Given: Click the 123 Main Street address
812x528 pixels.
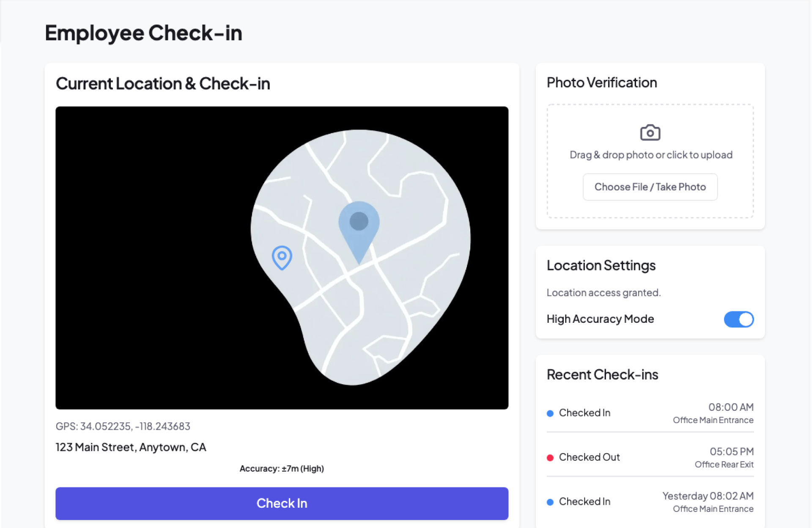Looking at the screenshot, I should [x=131, y=447].
